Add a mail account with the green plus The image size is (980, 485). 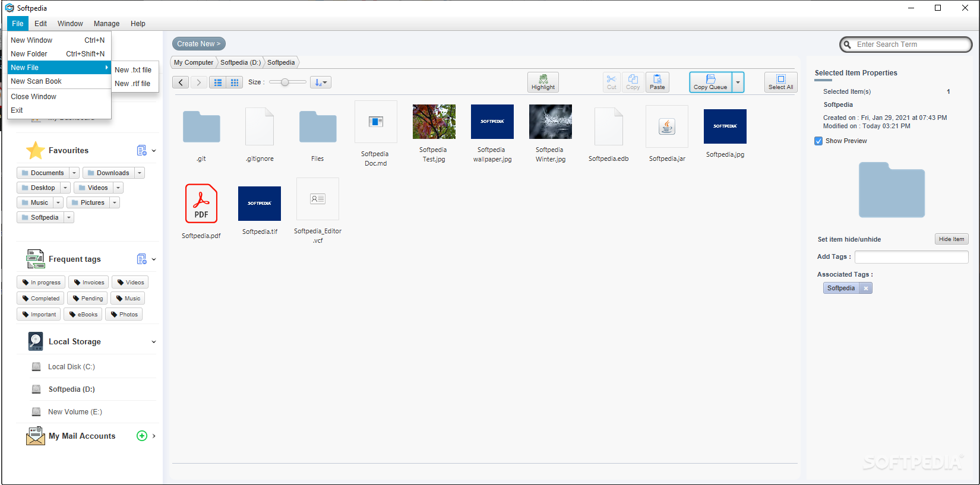142,436
